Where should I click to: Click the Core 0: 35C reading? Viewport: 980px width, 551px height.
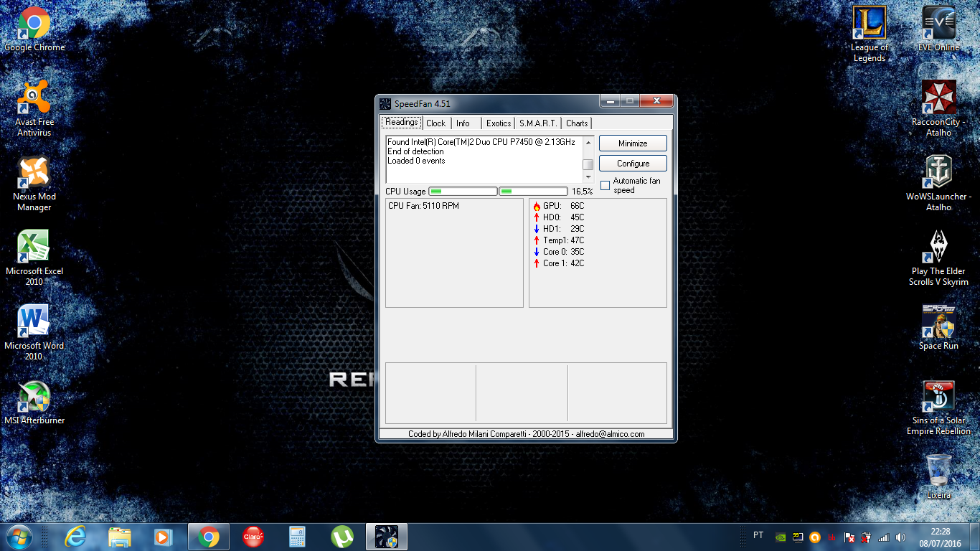(558, 252)
